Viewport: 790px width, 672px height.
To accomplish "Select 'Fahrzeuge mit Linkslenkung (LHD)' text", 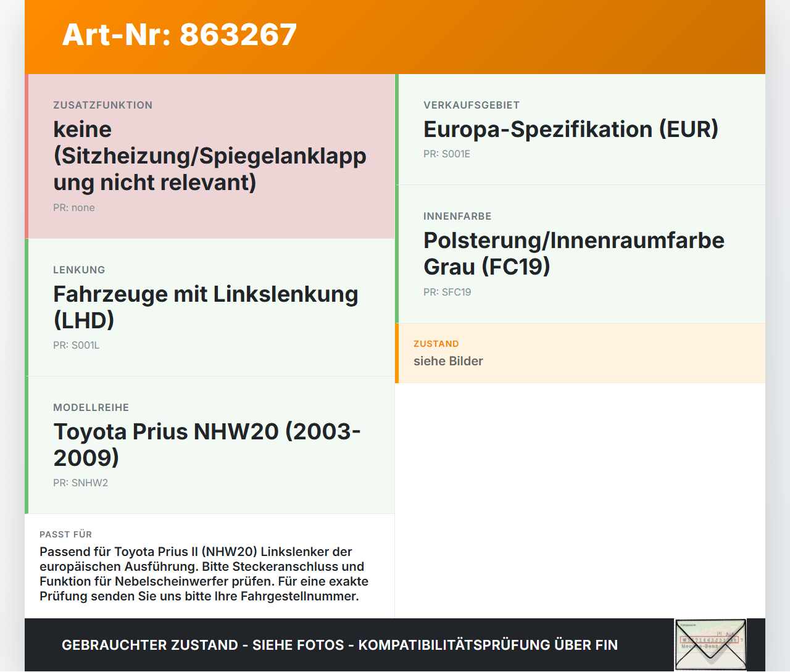I will click(206, 307).
